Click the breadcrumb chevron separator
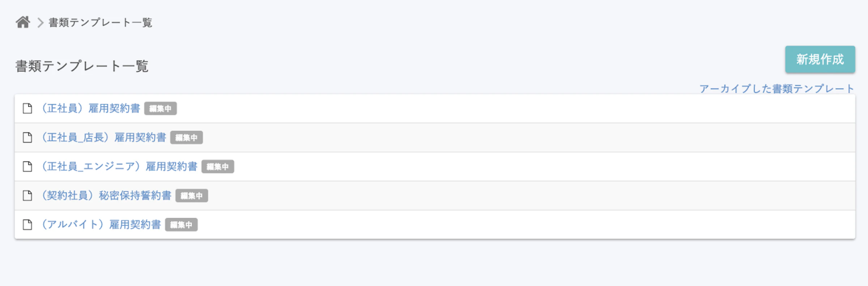 (40, 23)
